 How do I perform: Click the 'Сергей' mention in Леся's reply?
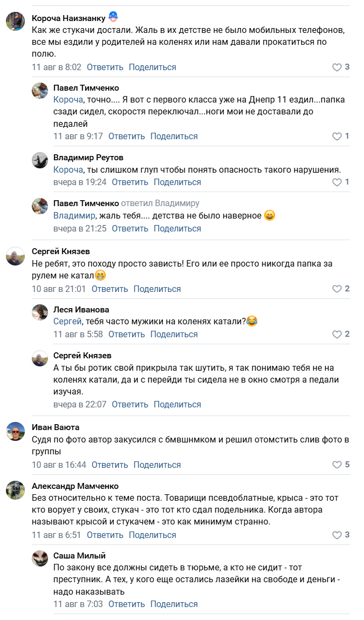click(x=67, y=322)
